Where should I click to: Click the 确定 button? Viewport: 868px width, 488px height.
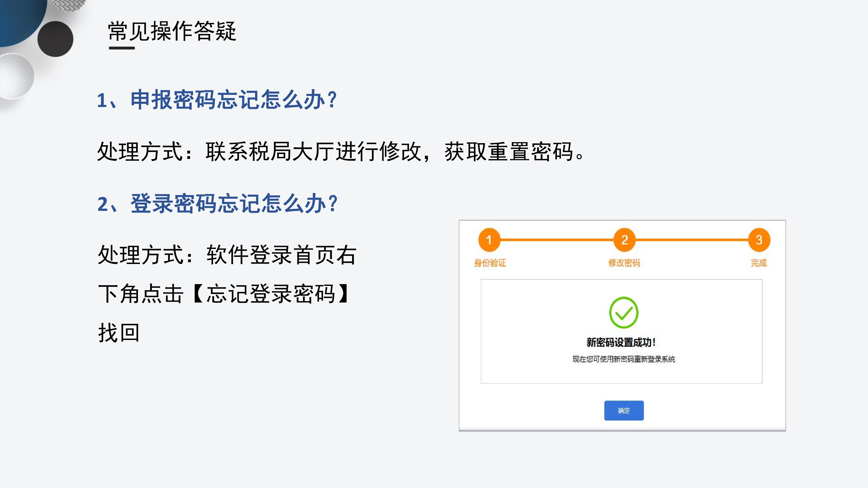624,411
